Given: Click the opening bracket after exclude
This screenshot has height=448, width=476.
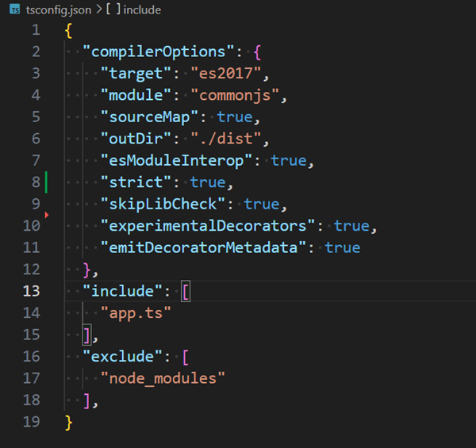Looking at the screenshot, I should pyautogui.click(x=186, y=357).
